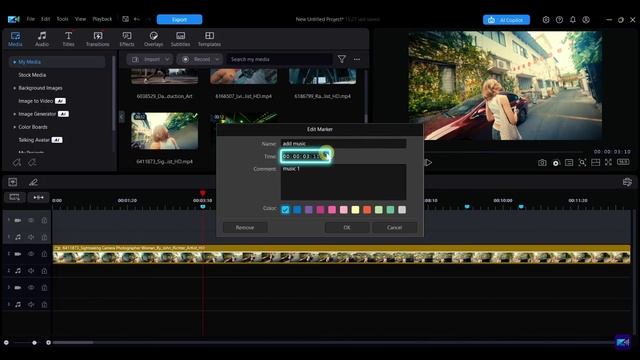Screen dimensions: 640x360
Task: Lock the video track containing the clip
Action: coord(44,254)
